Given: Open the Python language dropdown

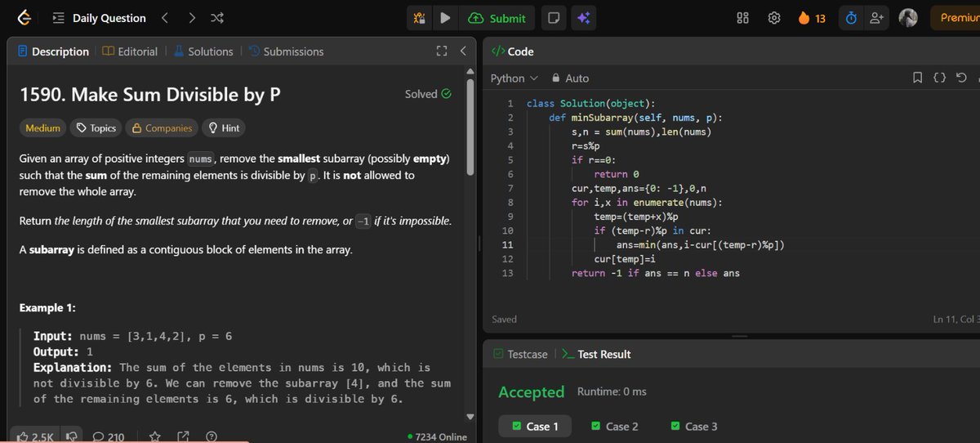Looking at the screenshot, I should coord(514,78).
